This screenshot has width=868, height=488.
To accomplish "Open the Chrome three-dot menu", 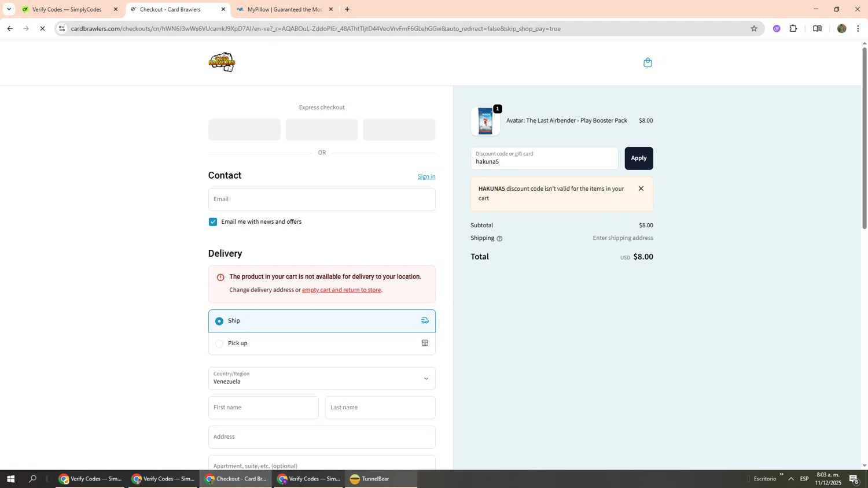I will 858,28.
